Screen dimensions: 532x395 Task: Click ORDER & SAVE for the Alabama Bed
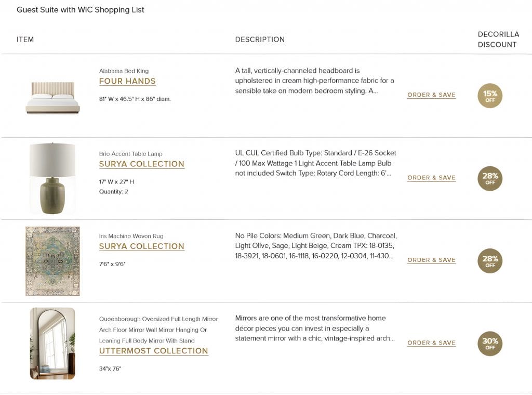(431, 95)
